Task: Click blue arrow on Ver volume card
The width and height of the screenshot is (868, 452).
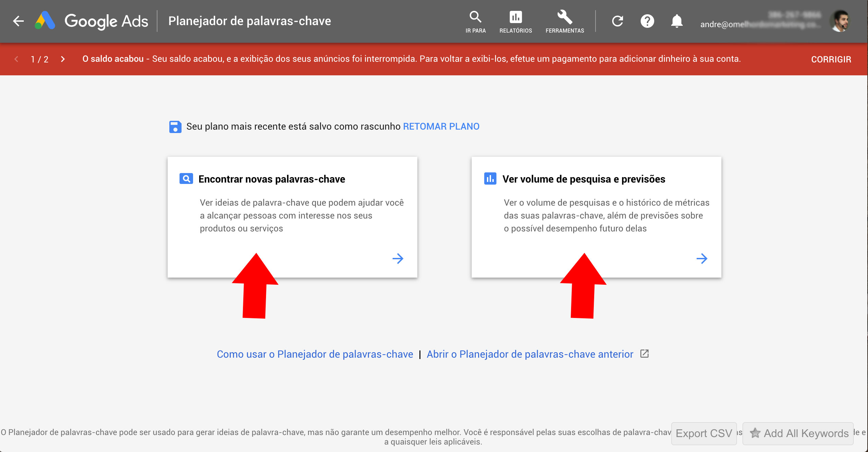Action: 702,259
